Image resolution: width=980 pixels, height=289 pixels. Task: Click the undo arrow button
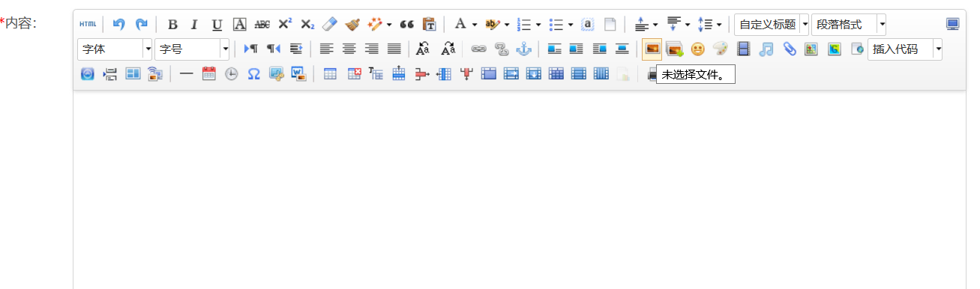click(x=118, y=24)
